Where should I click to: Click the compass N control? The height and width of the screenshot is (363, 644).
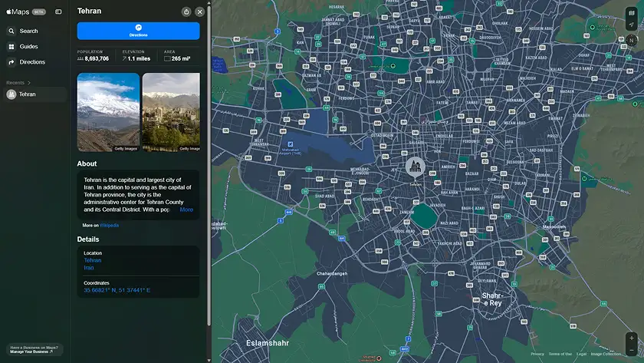click(x=632, y=40)
